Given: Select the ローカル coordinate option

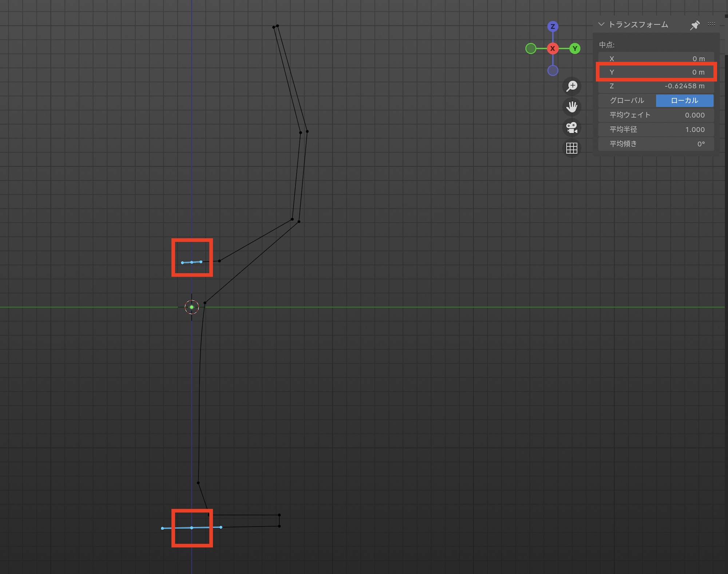Looking at the screenshot, I should coord(684,100).
